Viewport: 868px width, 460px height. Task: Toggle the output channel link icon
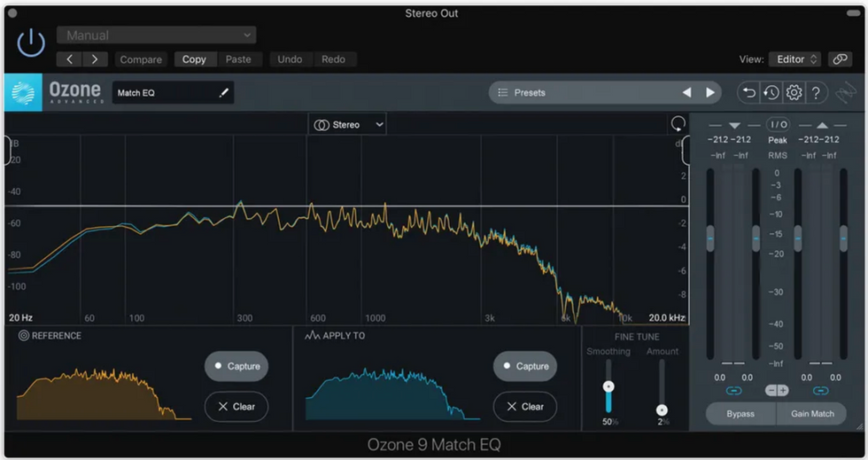[x=821, y=391]
